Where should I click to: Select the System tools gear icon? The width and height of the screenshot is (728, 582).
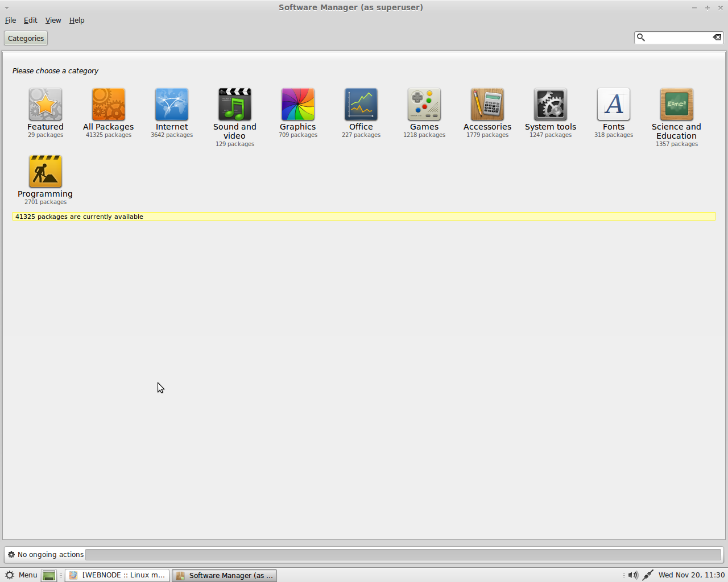551,105
